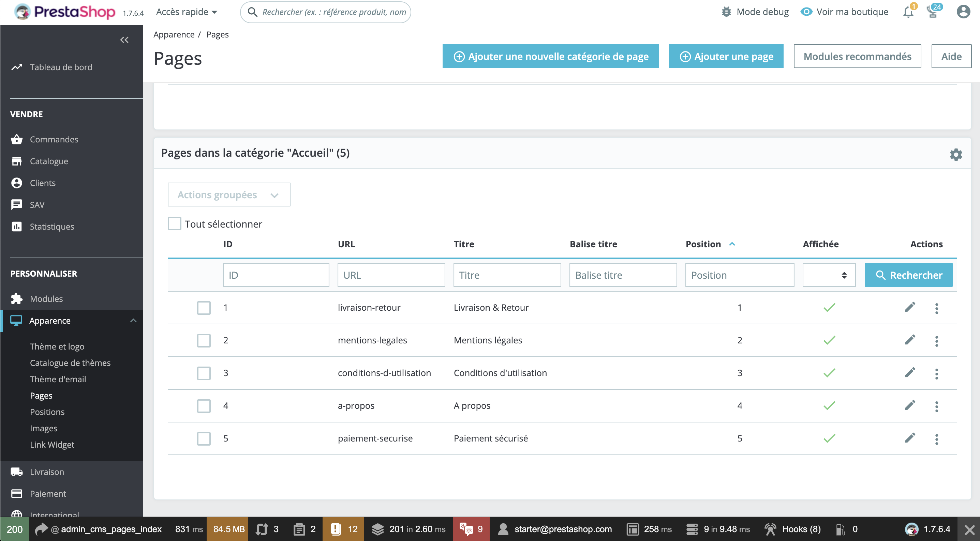This screenshot has width=980, height=541.
Task: Toggle displayed status of conditions-d-utilisation
Action: click(x=829, y=373)
